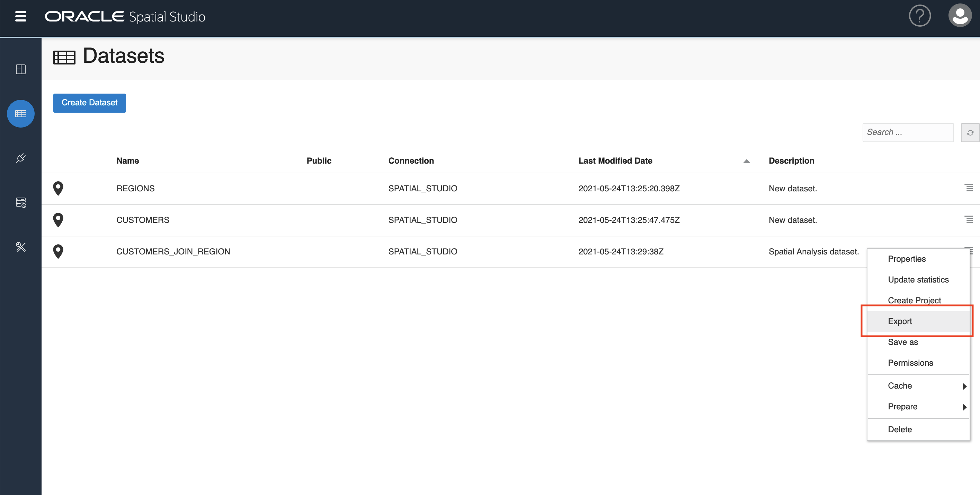Click Update statistics menu entry
The height and width of the screenshot is (495, 980).
(x=918, y=280)
